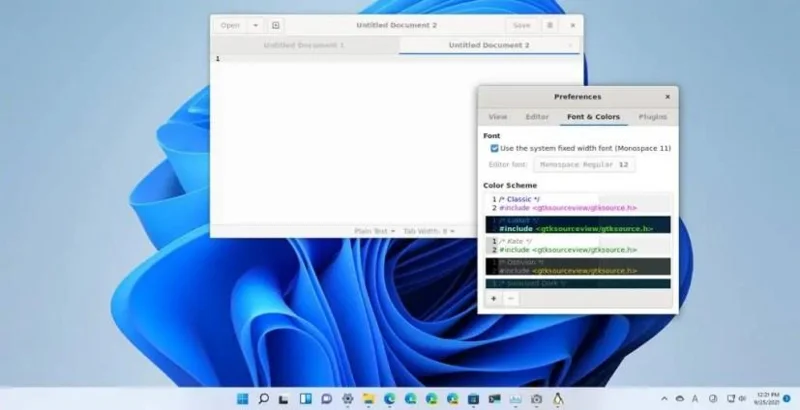Viewport: 800px width, 410px height.
Task: Choose the Kate color scheme
Action: pos(578,245)
